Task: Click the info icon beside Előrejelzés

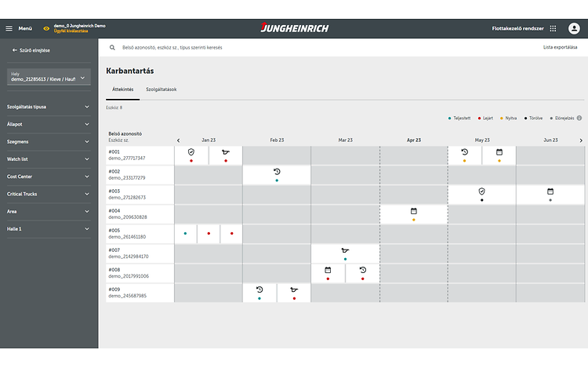Action: pyautogui.click(x=579, y=118)
